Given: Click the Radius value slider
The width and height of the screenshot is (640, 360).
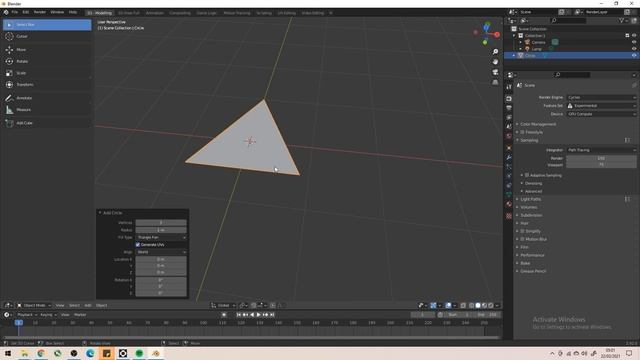Looking at the screenshot, I should click(161, 230).
